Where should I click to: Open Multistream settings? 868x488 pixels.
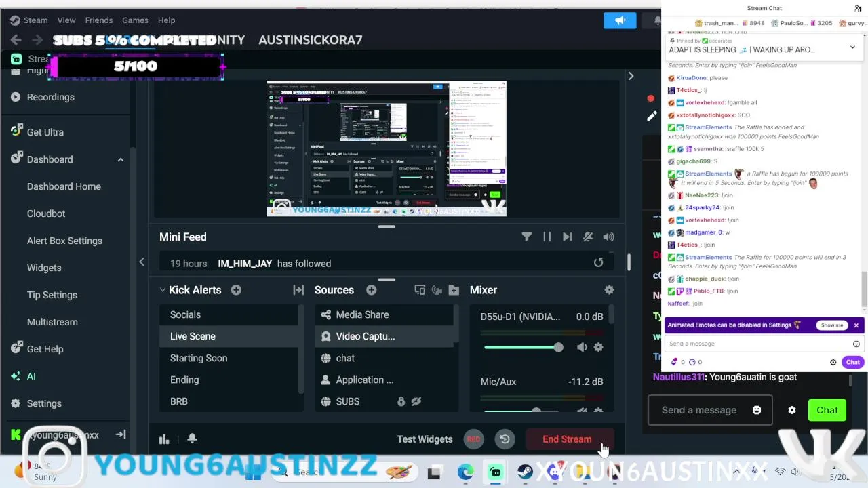click(52, 322)
